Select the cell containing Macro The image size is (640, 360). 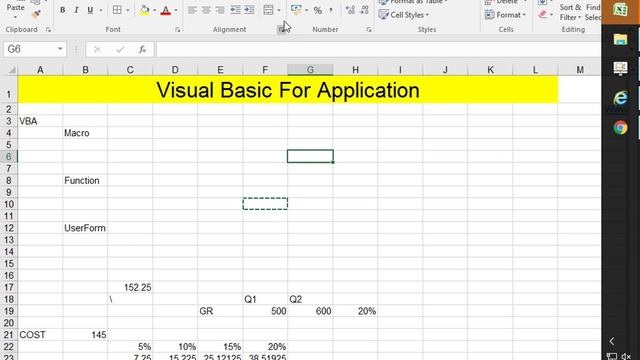click(x=85, y=133)
